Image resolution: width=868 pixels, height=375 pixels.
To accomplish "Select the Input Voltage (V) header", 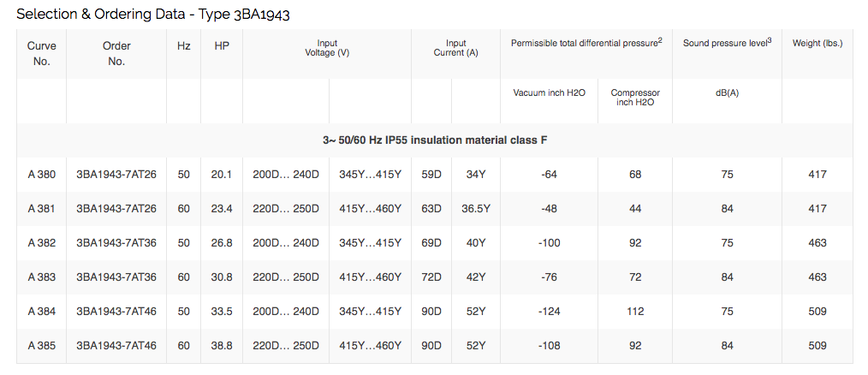I will coord(327,48).
